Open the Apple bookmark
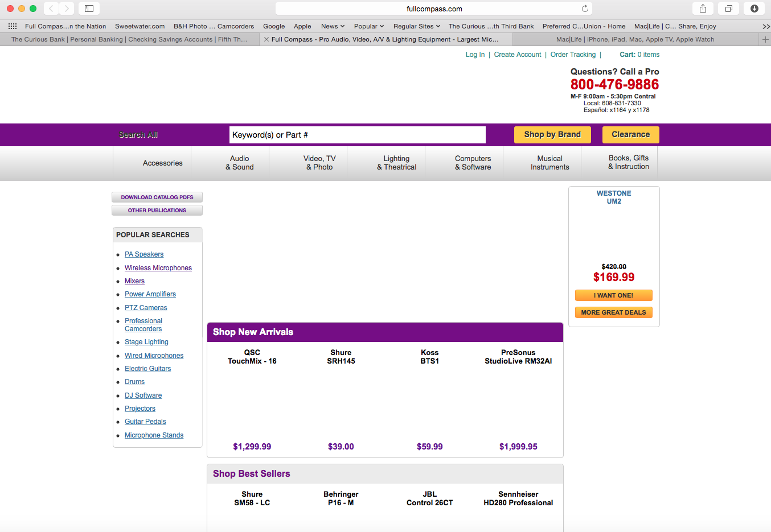The image size is (771, 532). [302, 26]
